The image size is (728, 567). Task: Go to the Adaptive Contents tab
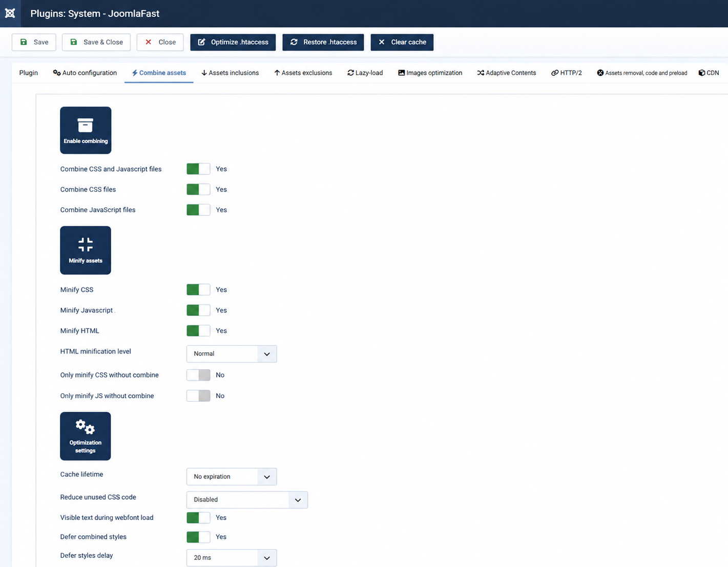point(507,73)
